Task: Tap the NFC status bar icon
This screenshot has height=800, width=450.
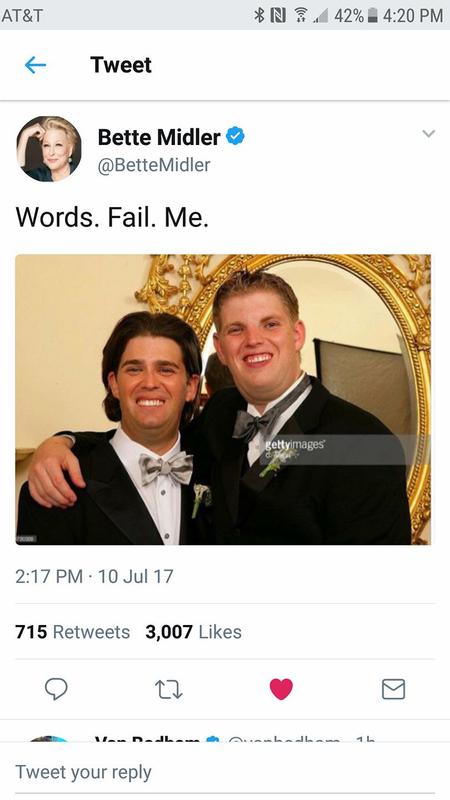Action: click(x=278, y=15)
